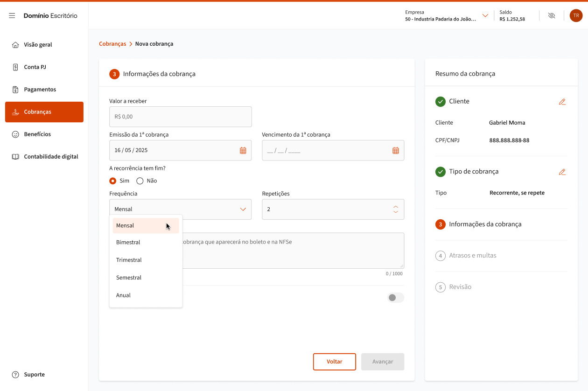Edit the Cliente section pencil icon
This screenshot has width=588, height=391.
[562, 102]
